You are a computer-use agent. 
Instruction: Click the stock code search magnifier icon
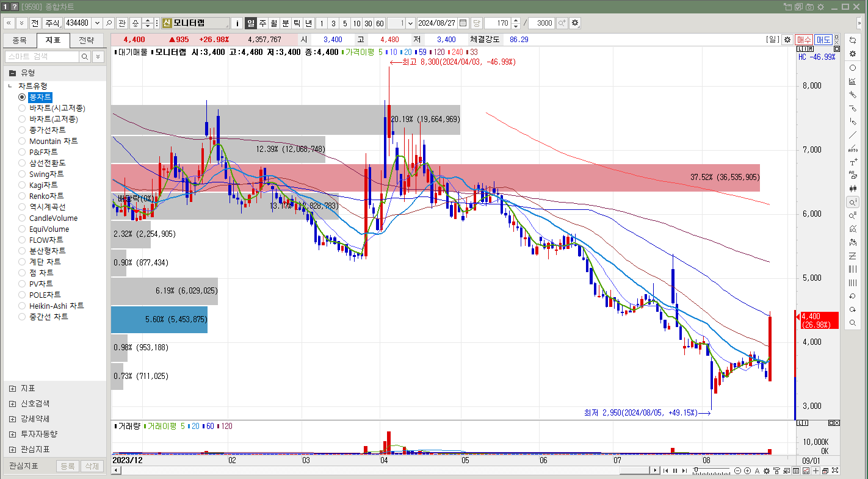(x=109, y=23)
